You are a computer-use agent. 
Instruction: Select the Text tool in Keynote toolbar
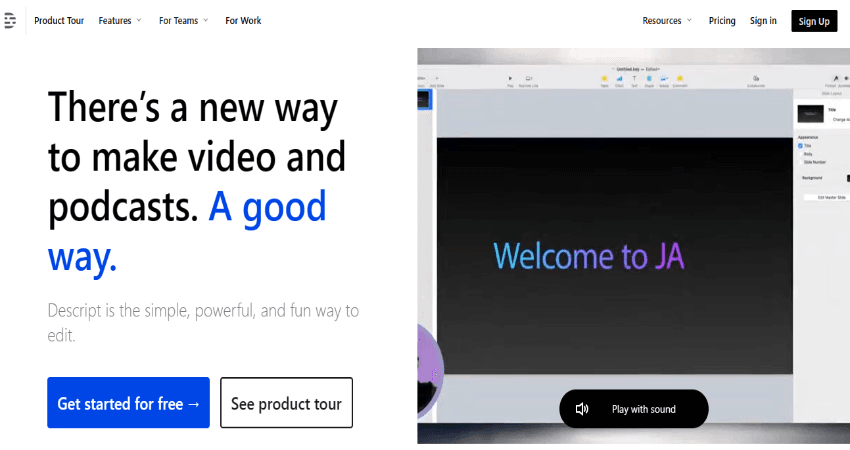634,79
